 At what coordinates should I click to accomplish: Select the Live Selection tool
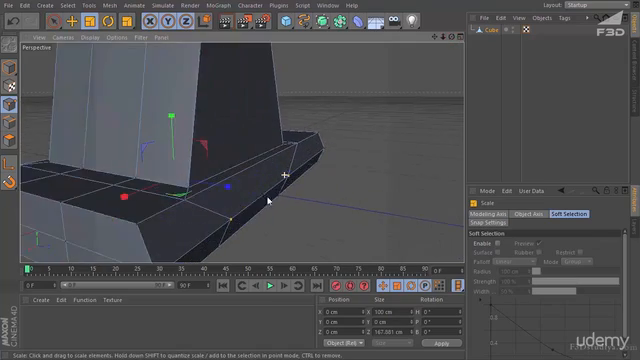pos(53,21)
